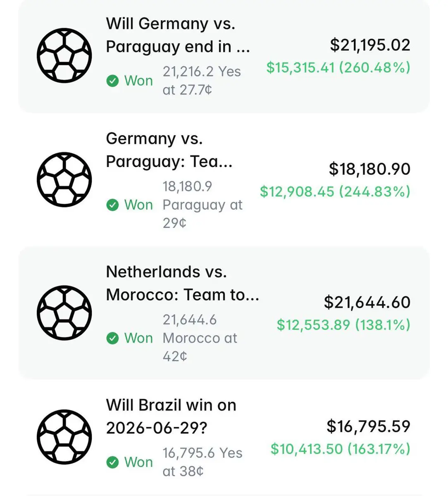Select the $21,644.60 payout amount

coord(367,303)
